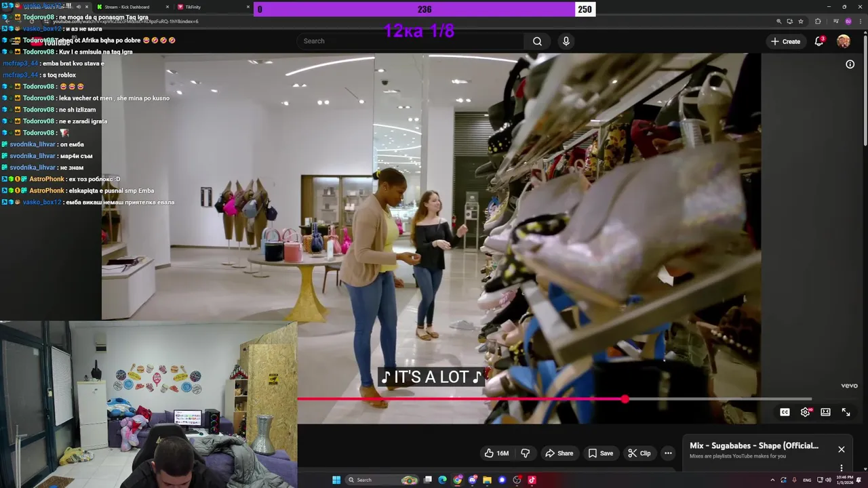Open YouTube account avatar menu
The height and width of the screenshot is (488, 868).
click(844, 41)
